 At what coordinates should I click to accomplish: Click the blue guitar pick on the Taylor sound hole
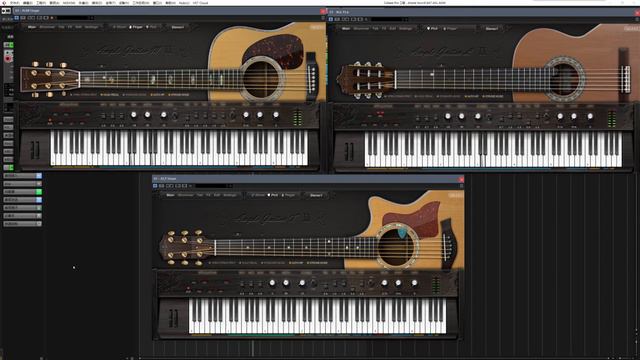402,233
